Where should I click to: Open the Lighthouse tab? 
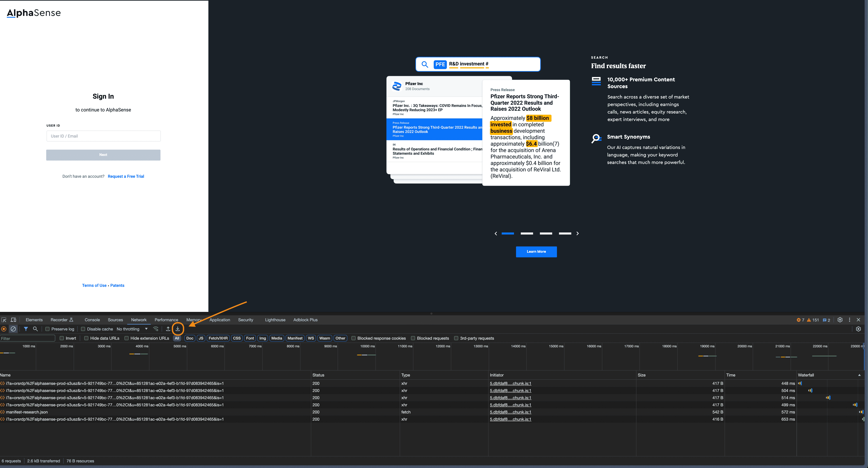275,320
